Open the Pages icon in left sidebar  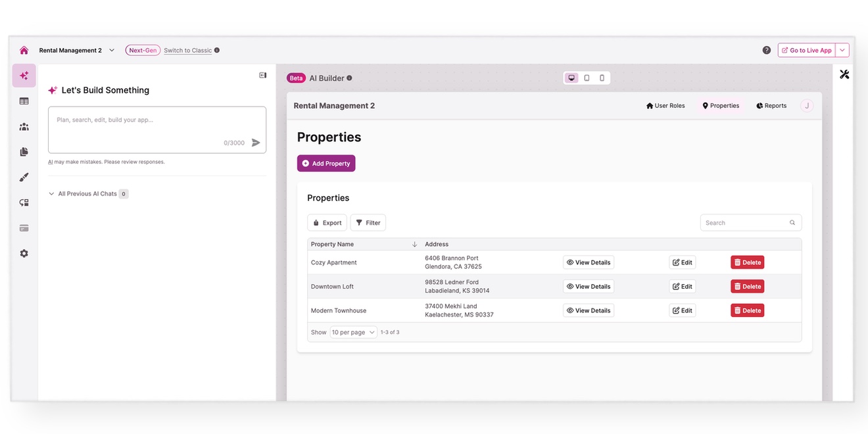[x=24, y=152]
